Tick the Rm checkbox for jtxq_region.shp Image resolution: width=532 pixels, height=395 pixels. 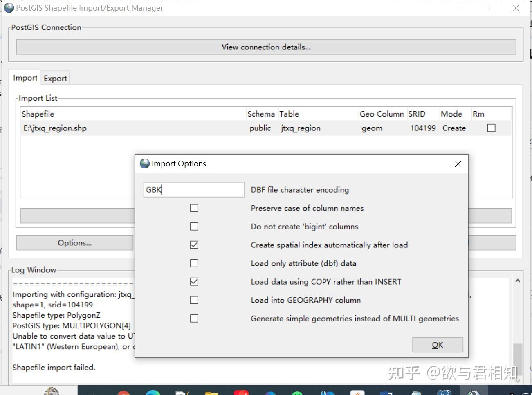pos(492,128)
